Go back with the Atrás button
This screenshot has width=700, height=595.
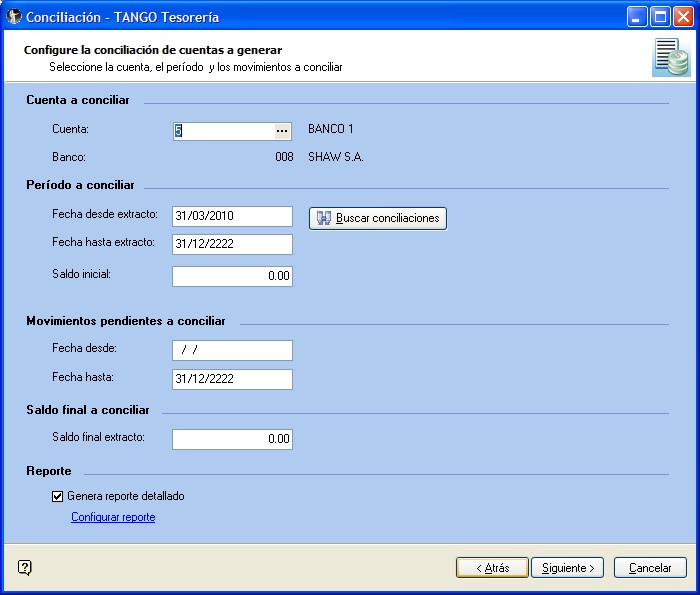tap(492, 567)
